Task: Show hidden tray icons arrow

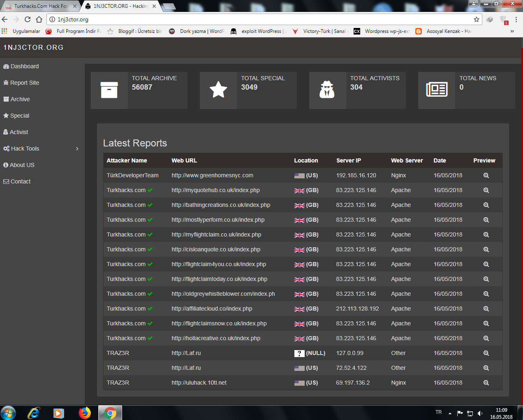Action: click(x=450, y=413)
